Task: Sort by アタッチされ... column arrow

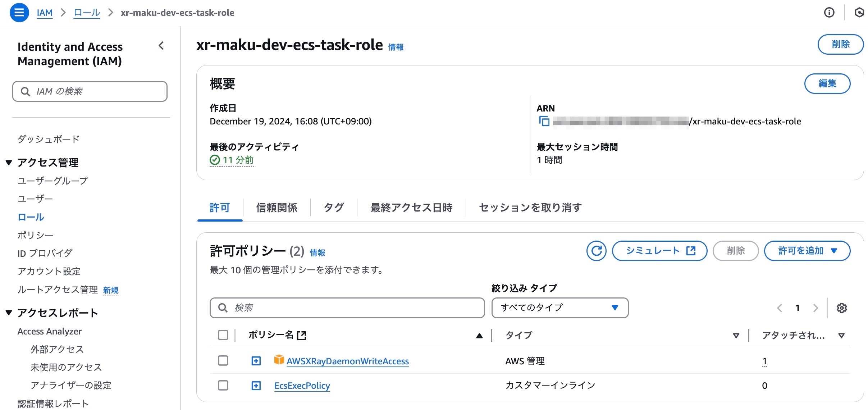Action: tap(841, 336)
